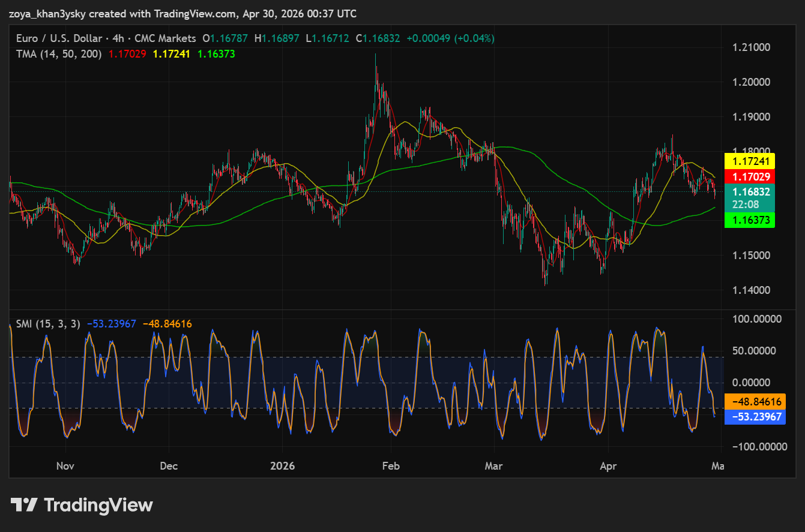
Task: Click the Feb label on the time axis
Action: 391,466
